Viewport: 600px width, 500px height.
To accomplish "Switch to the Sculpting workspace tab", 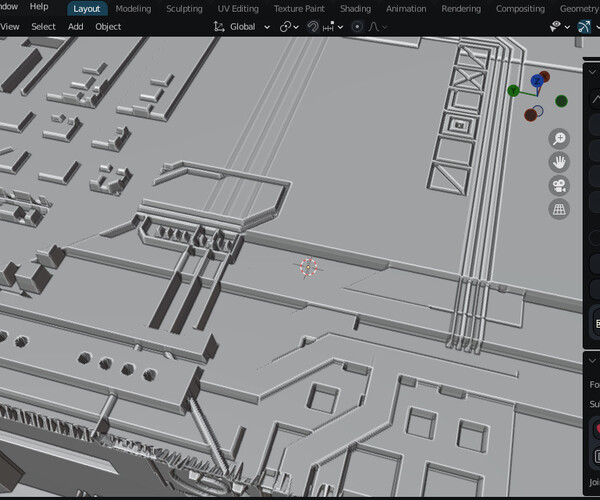I will pos(184,9).
